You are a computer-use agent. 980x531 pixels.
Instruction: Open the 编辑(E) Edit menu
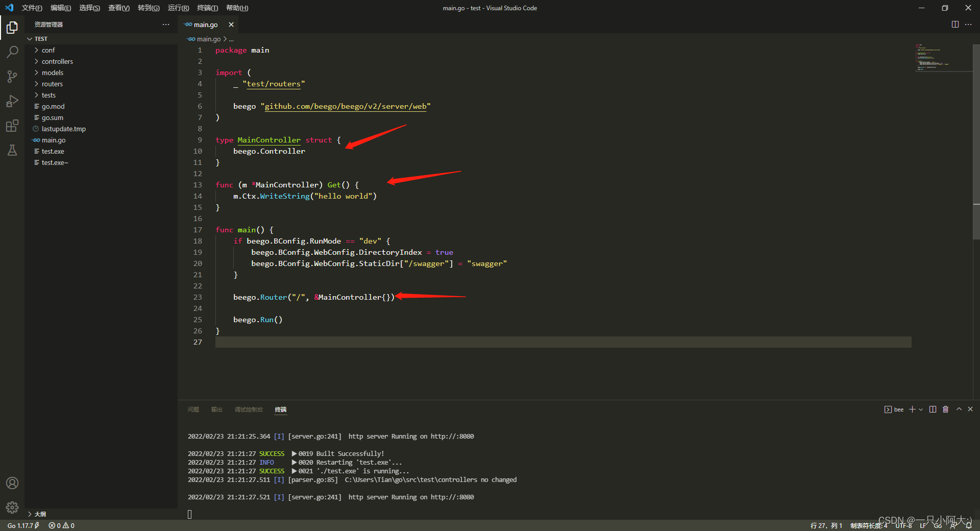point(61,8)
